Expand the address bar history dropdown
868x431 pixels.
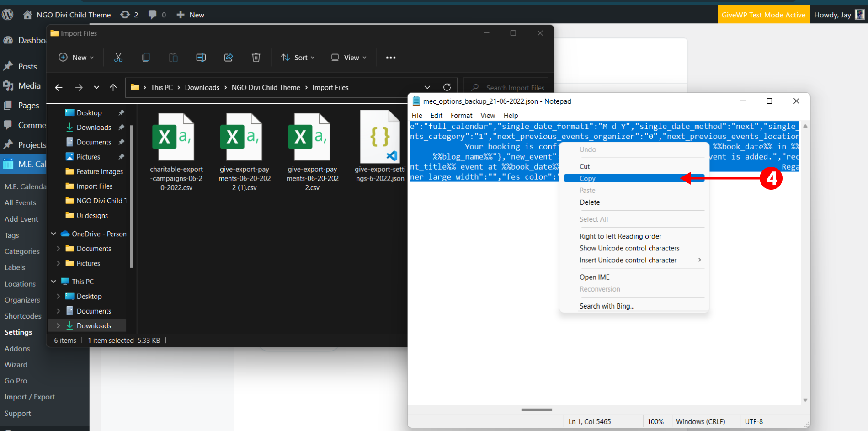click(427, 87)
